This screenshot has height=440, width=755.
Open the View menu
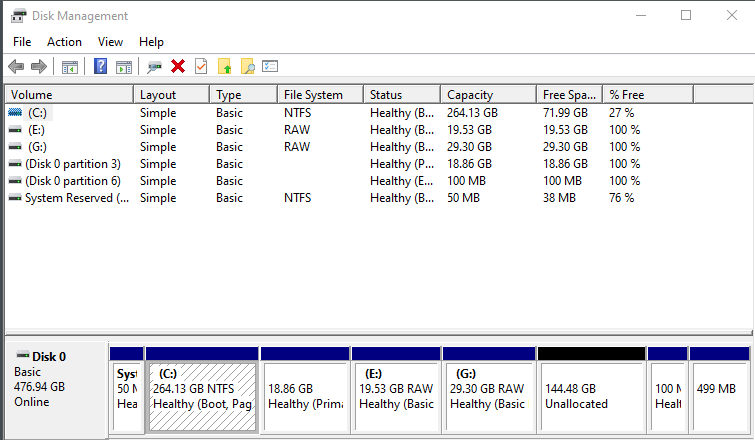pyautogui.click(x=110, y=42)
